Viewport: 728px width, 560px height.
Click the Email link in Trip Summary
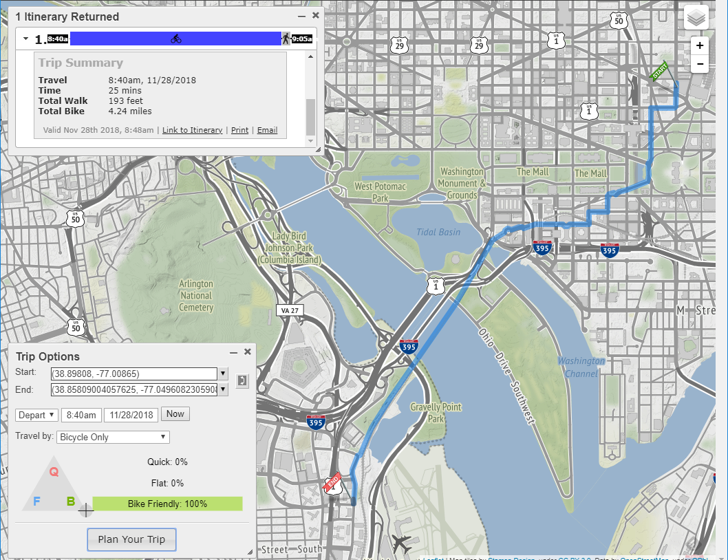(x=267, y=129)
